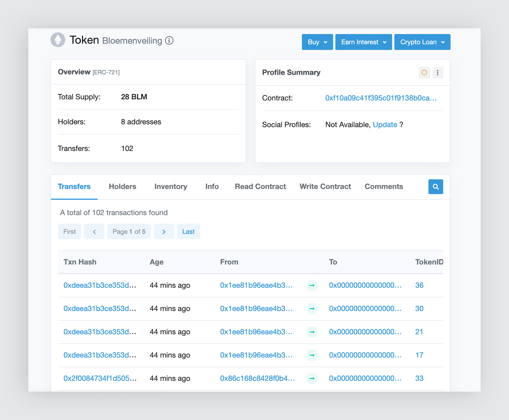The width and height of the screenshot is (509, 420).
Task: Open the 0x2f0084734f1d505 transaction hash
Action: 100,378
